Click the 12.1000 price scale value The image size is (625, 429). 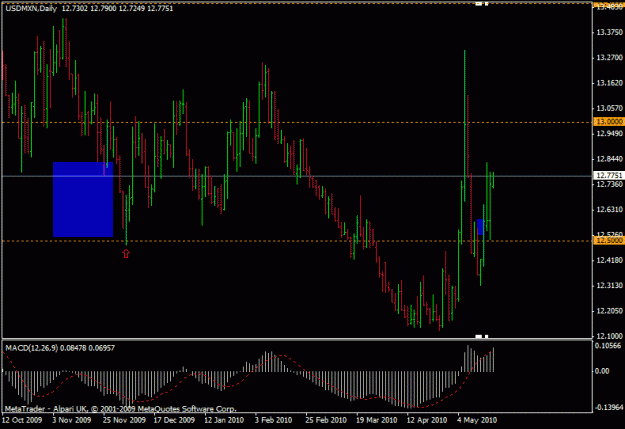click(x=609, y=336)
